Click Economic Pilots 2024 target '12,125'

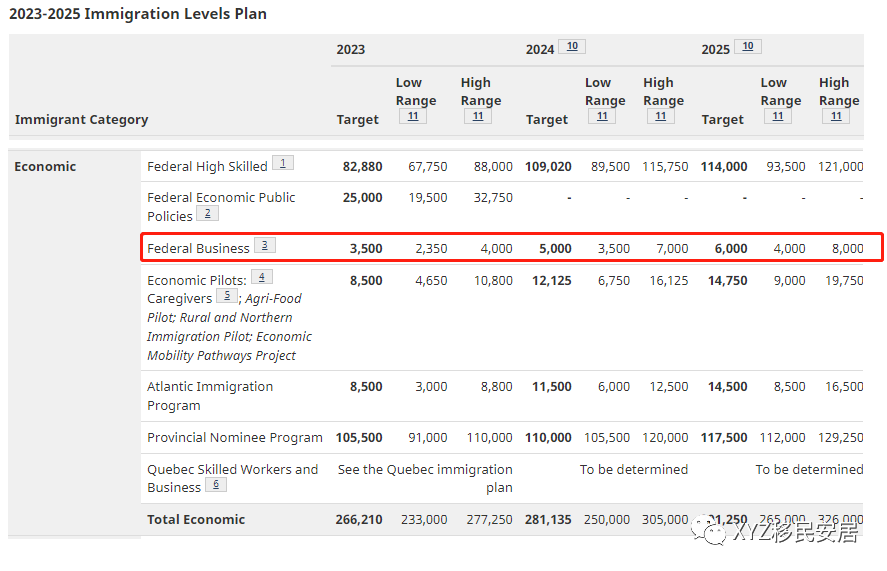552,281
